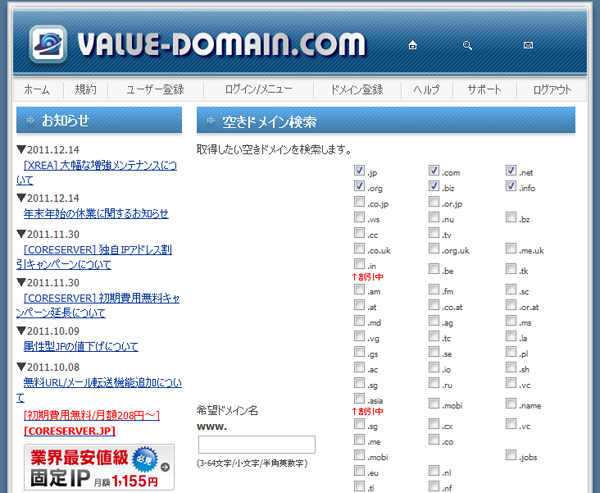Click the home icon in the header
The image size is (600, 493).
click(x=413, y=45)
